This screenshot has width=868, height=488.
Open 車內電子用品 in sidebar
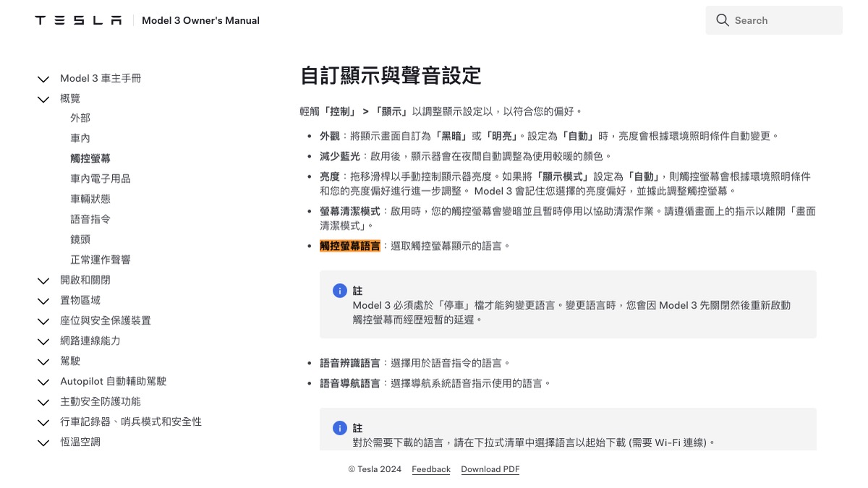click(x=101, y=179)
